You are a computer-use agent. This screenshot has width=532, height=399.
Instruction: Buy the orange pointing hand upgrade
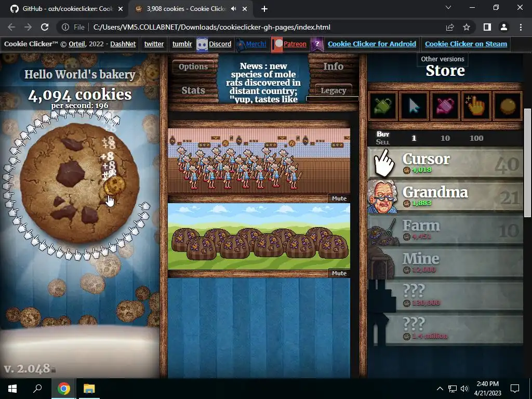pos(476,106)
